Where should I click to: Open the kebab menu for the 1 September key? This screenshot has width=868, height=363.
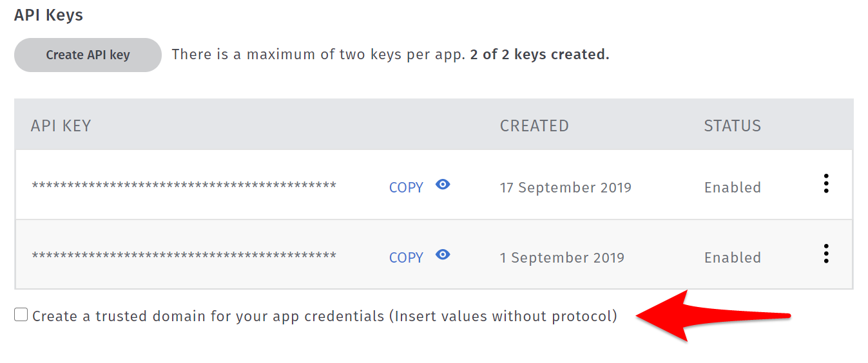[x=826, y=254]
